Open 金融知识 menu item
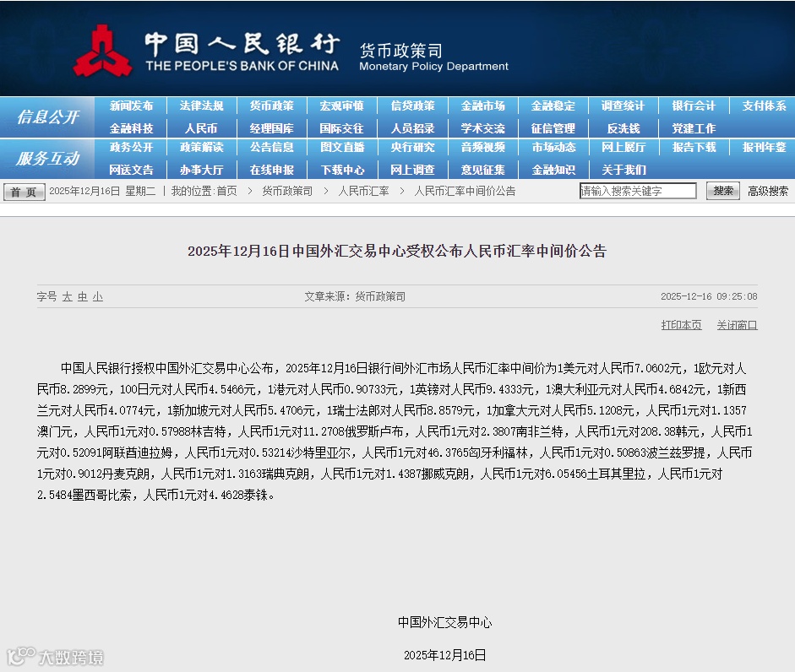The width and height of the screenshot is (795, 672). (553, 170)
